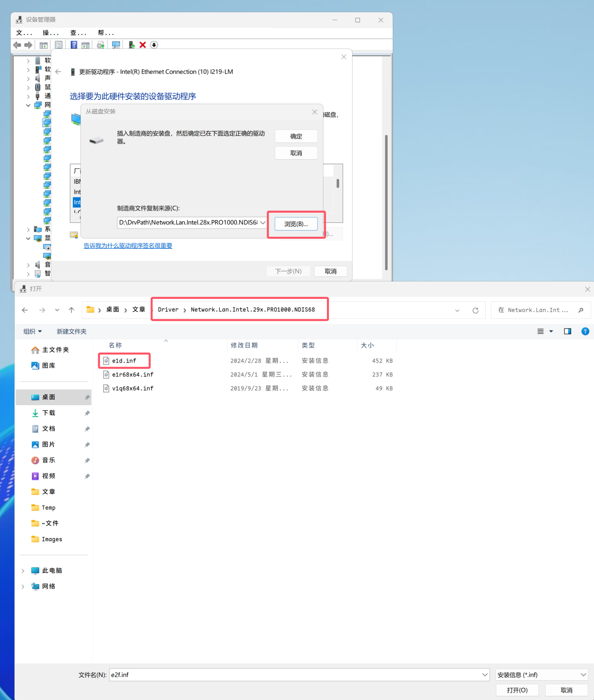The height and width of the screenshot is (700, 594).
Task: Unpin 下载 using its pin icon
Action: (87, 413)
